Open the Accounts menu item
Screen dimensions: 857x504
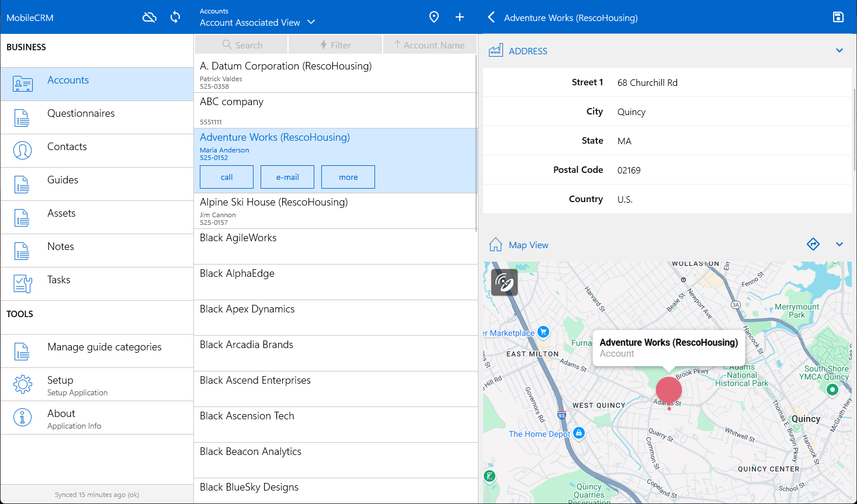coord(97,84)
